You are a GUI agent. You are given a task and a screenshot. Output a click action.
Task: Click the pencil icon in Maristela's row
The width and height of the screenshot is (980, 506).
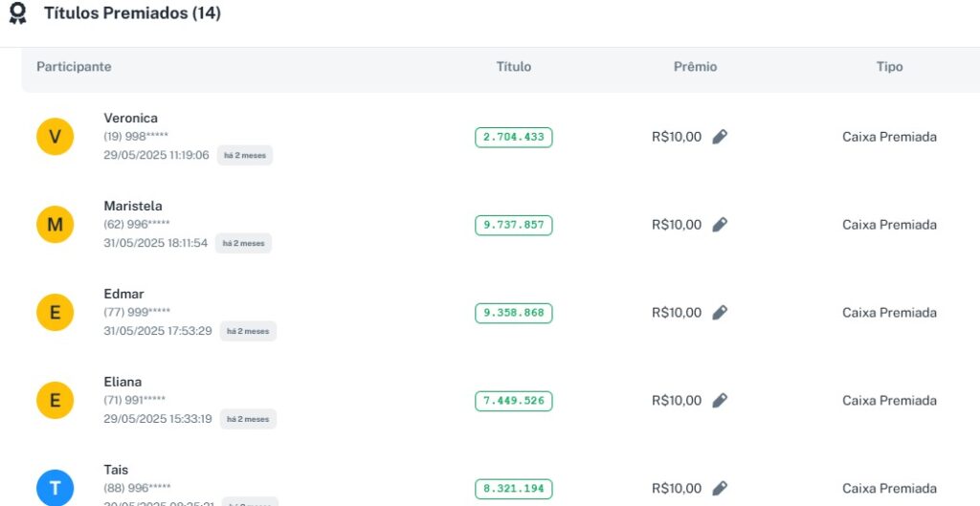(x=720, y=225)
